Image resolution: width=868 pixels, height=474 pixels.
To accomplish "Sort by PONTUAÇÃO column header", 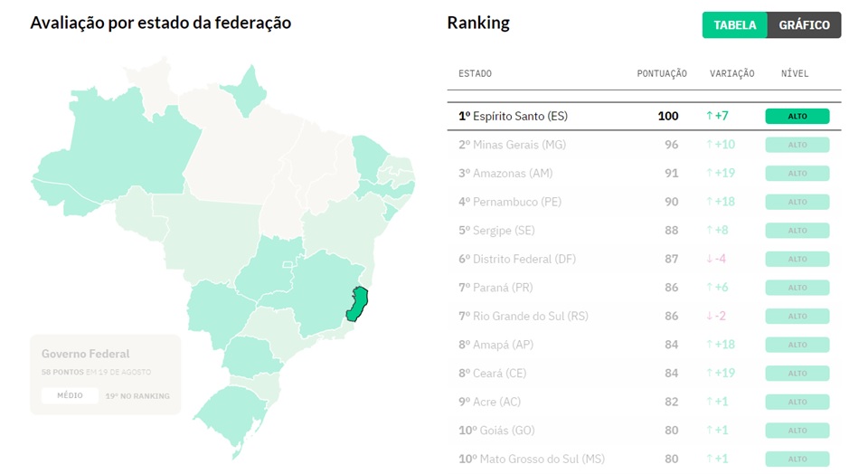I will tap(661, 73).
